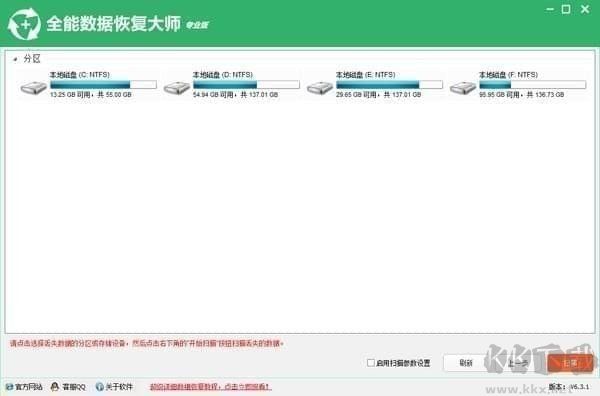
Task: Click the app logo in the title bar
Action: 24,24
